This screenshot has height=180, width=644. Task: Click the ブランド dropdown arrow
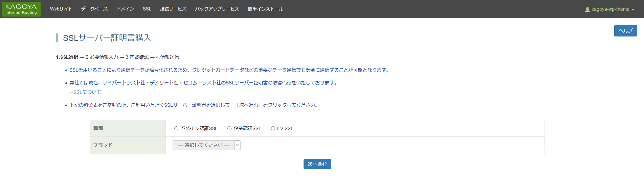pyautogui.click(x=237, y=145)
